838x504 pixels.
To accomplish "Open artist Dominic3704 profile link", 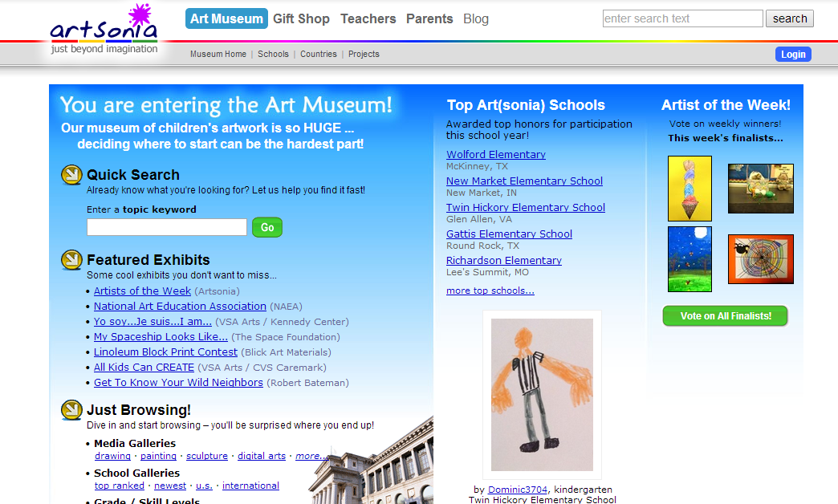I will (518, 490).
